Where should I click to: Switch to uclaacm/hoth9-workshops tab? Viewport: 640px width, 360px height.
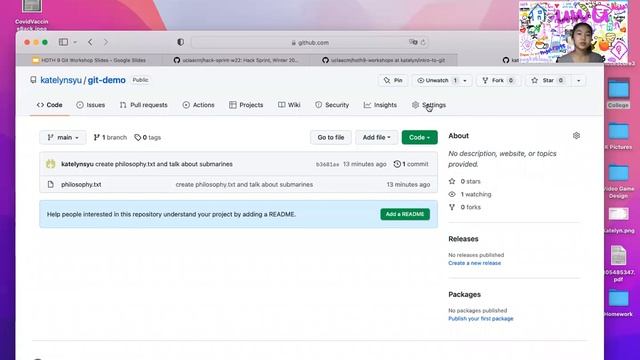tap(384, 60)
